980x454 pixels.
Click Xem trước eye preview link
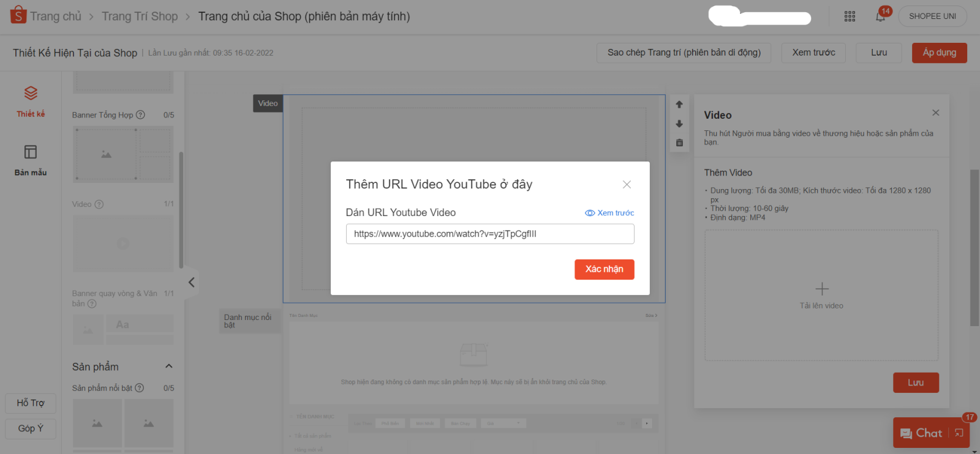[609, 213]
